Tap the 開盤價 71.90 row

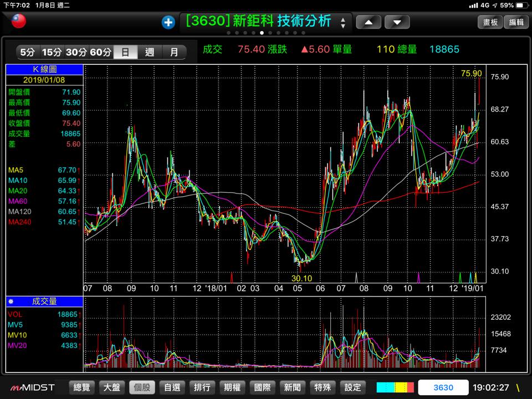(44, 92)
